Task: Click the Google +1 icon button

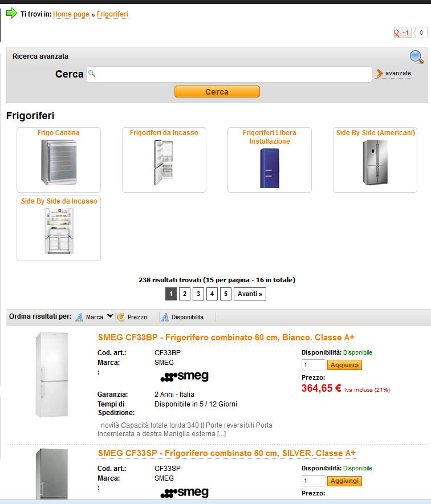Action: click(x=402, y=33)
